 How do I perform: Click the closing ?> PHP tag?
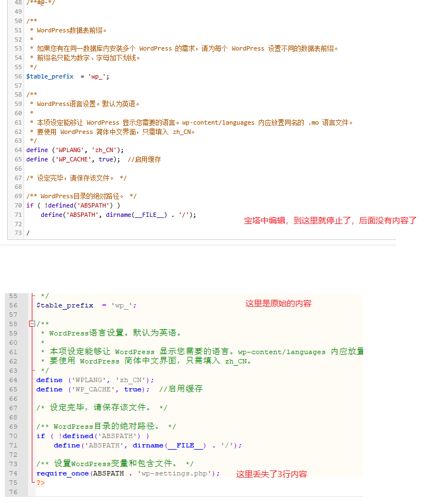41,483
